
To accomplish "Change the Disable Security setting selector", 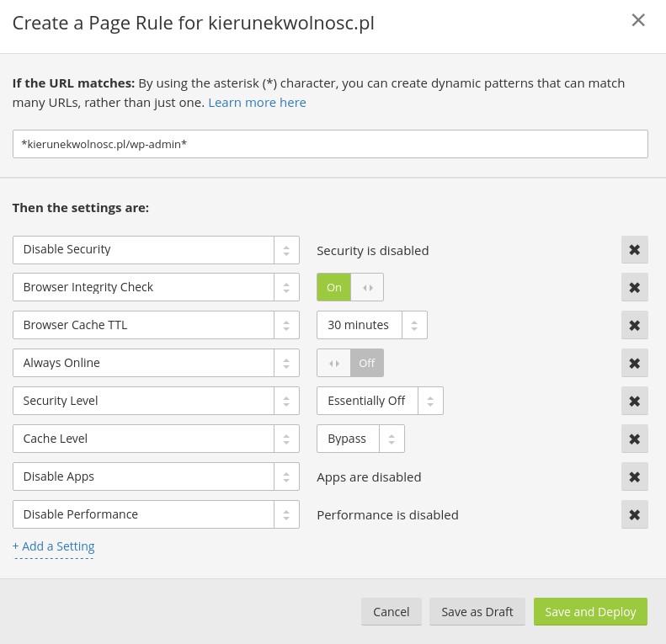I will point(156,250).
